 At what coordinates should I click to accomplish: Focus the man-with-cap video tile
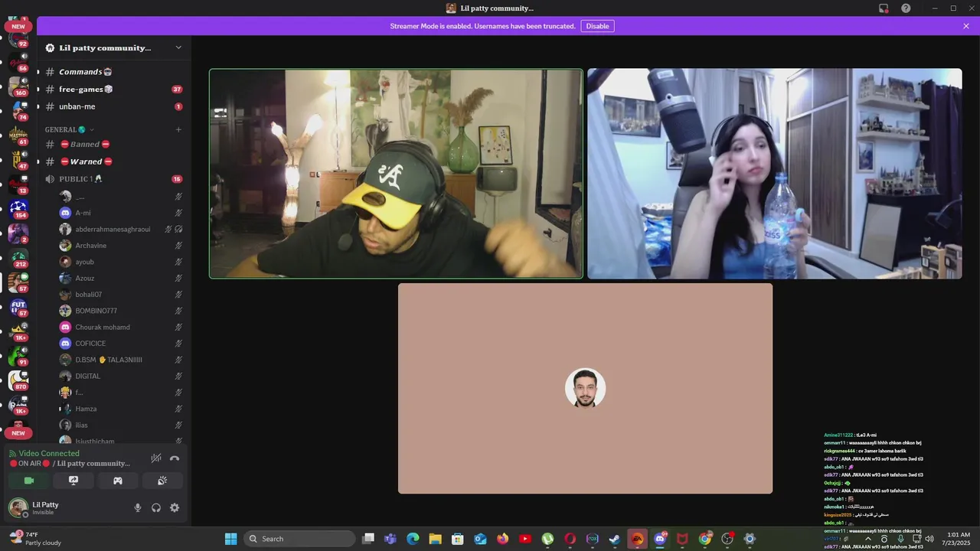point(396,174)
